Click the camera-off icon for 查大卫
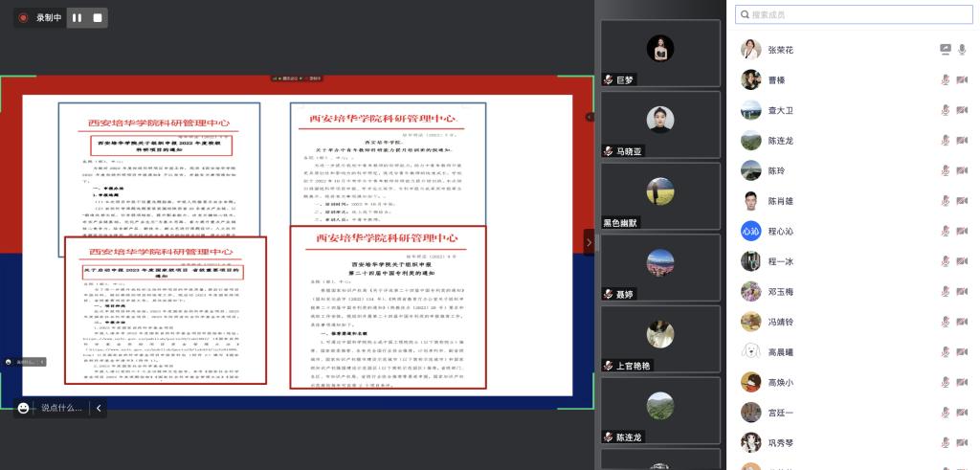980x470 pixels. pos(962,110)
